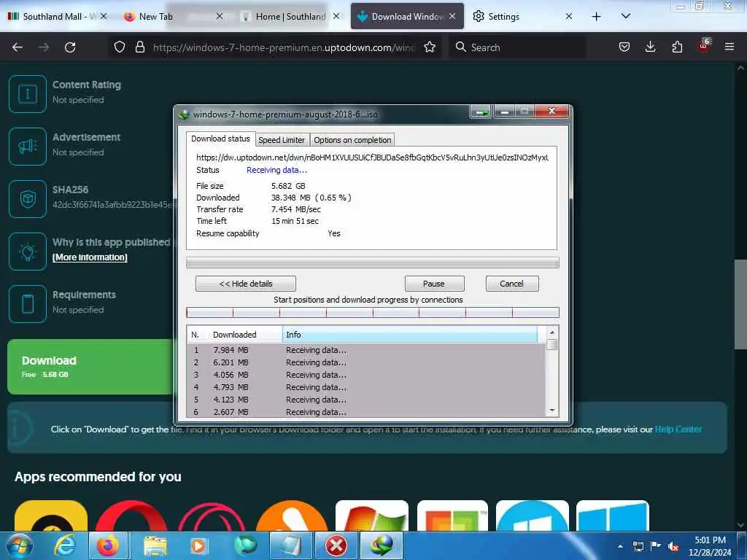The height and width of the screenshot is (560, 747).
Task: Open Firefox downloads panel arrow
Action: click(650, 47)
